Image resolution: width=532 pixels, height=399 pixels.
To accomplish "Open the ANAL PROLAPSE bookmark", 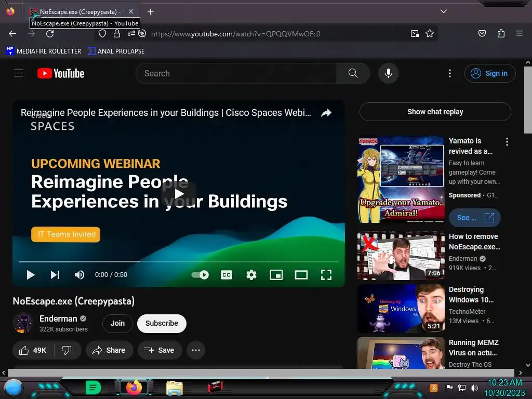I will [116, 51].
